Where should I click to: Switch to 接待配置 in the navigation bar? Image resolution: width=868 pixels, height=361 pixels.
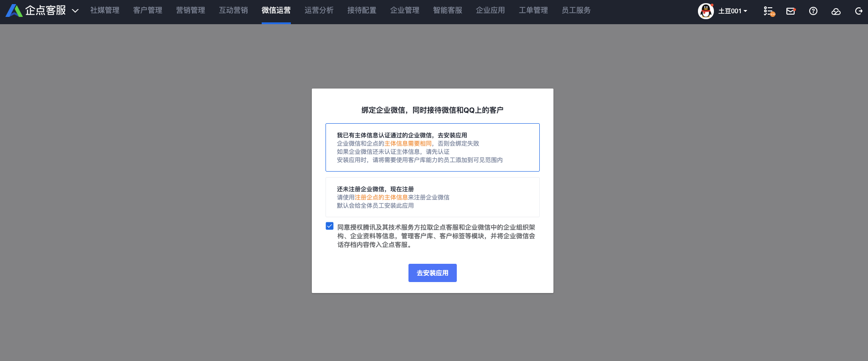click(x=362, y=10)
